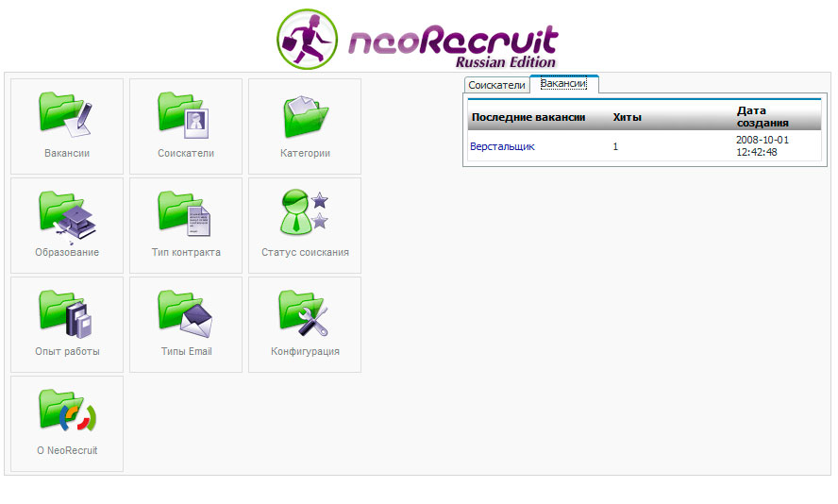Click the Последние вакансии column header

coord(528,117)
